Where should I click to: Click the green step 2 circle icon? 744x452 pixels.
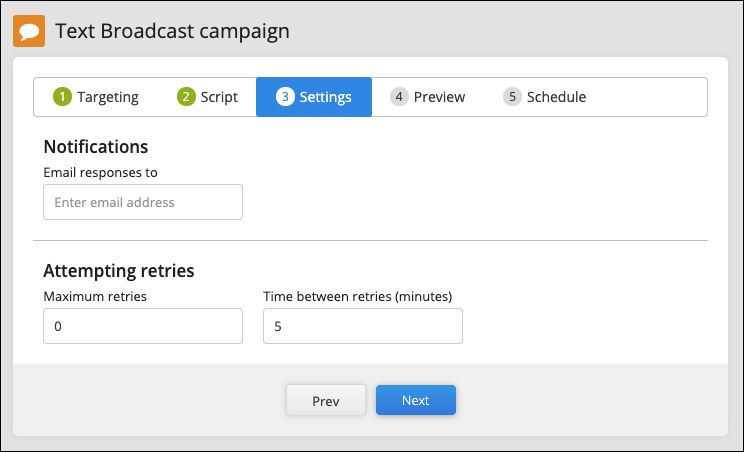(186, 97)
